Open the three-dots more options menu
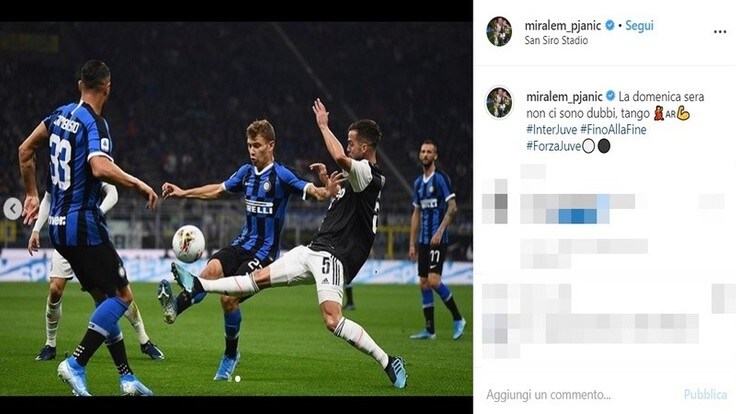The image size is (736, 414). point(720,32)
